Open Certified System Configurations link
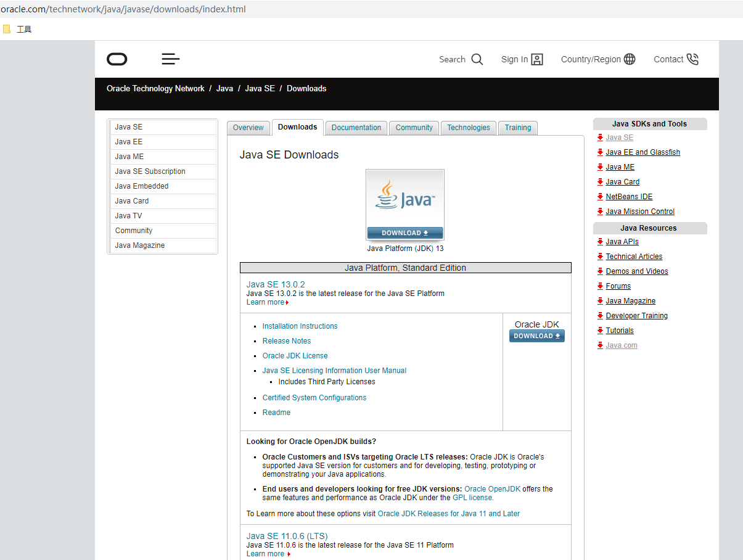Image resolution: width=743 pixels, height=560 pixels. pos(314,398)
